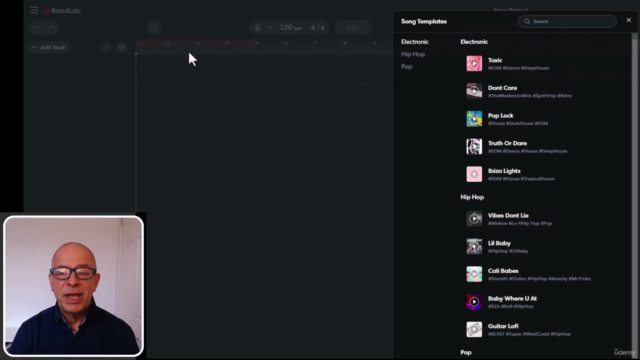Click the 120 bpm tempo field
This screenshot has width=640, height=360.
point(291,27)
